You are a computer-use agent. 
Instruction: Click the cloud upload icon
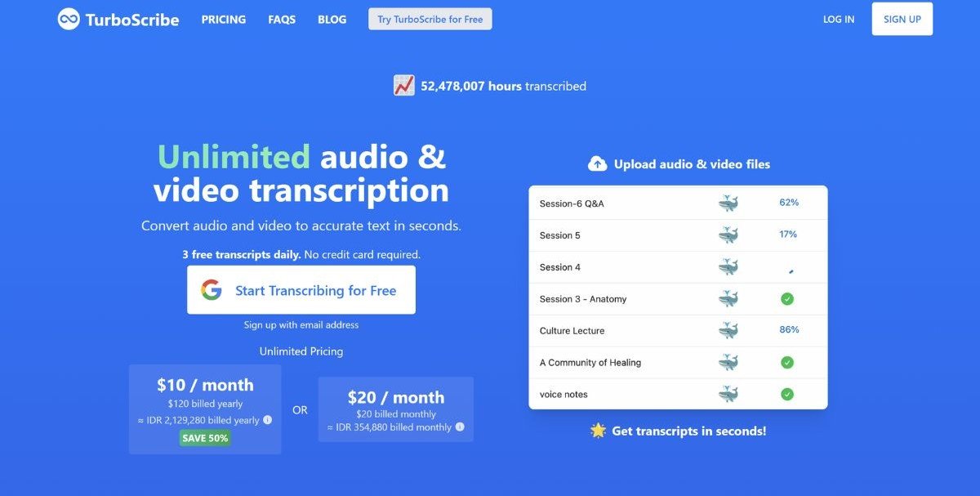pos(598,164)
